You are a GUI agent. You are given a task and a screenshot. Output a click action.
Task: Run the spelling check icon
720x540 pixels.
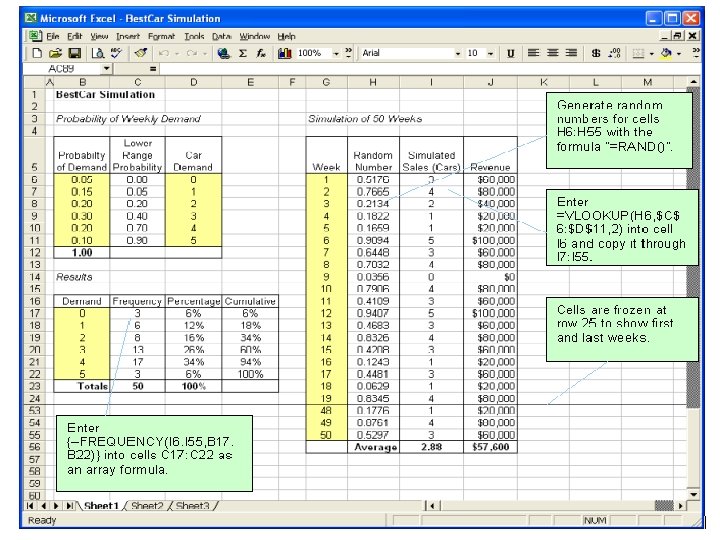[x=117, y=53]
